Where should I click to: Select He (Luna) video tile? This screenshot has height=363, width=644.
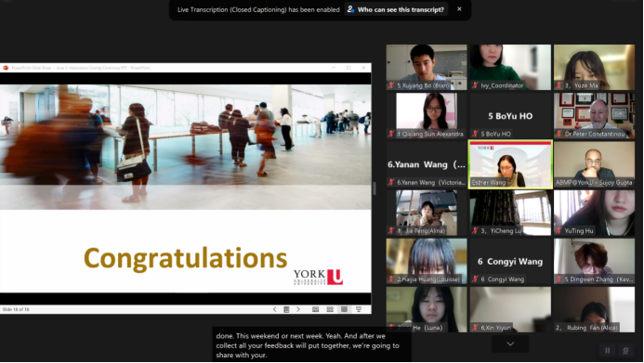[427, 310]
